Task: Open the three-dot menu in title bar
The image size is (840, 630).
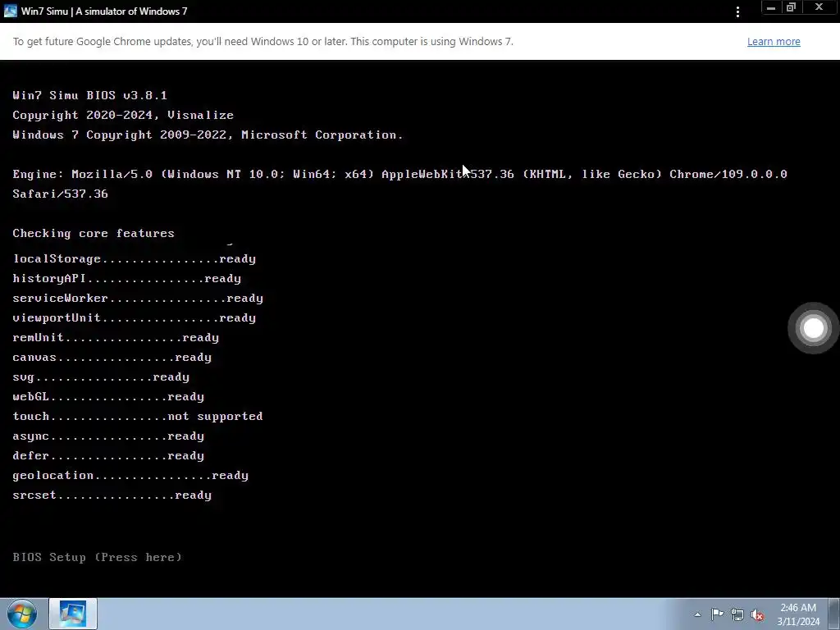Action: click(x=737, y=11)
